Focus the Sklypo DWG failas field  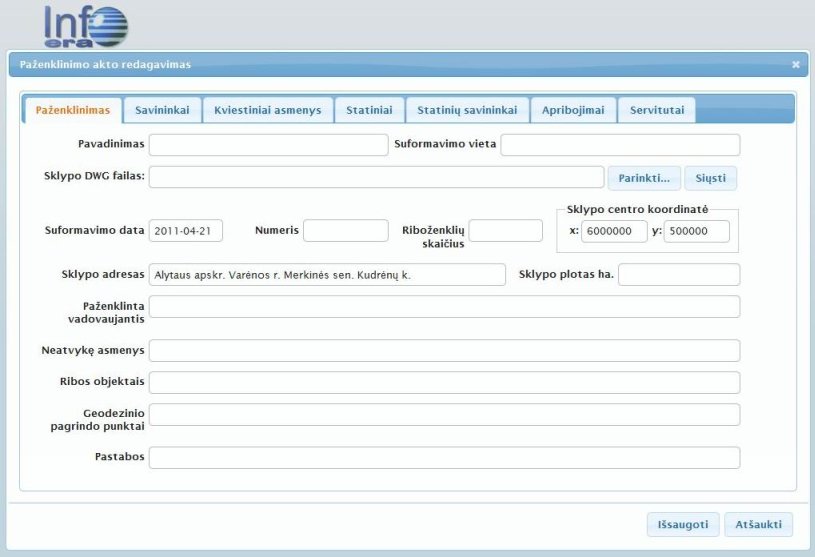point(376,177)
